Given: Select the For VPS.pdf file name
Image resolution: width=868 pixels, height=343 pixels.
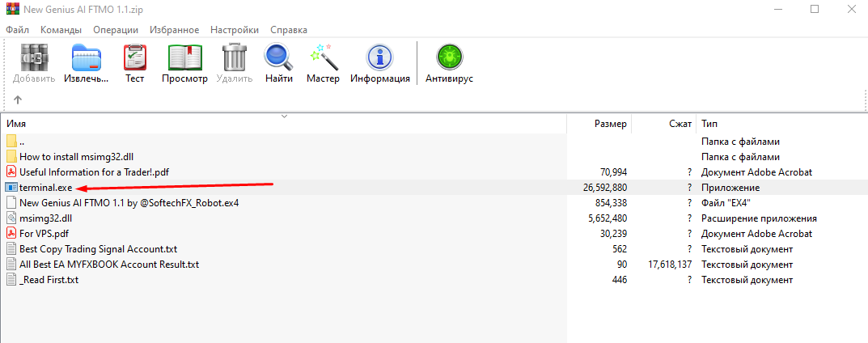Looking at the screenshot, I should [x=44, y=234].
